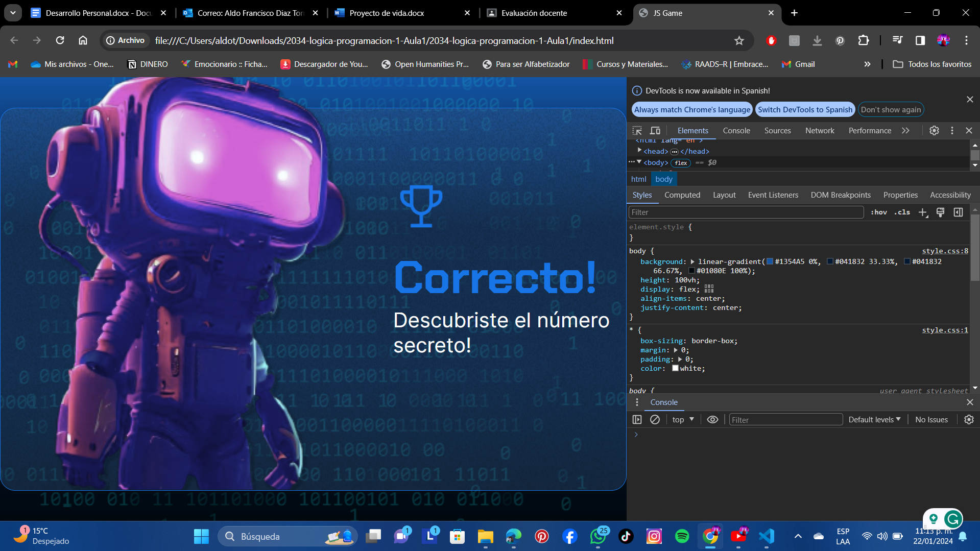Click #1354A5 gradient color swatch
The height and width of the screenshot is (551, 980).
click(x=770, y=262)
